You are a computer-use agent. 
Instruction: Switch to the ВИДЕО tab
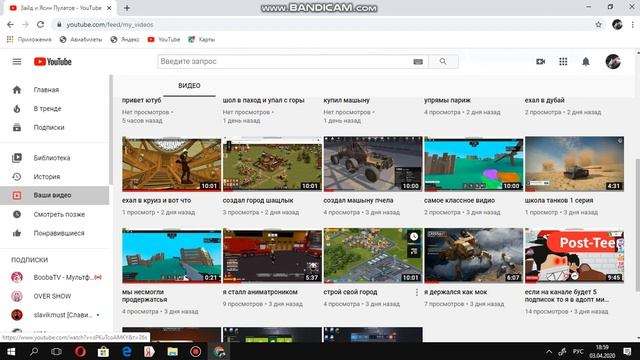pyautogui.click(x=189, y=86)
